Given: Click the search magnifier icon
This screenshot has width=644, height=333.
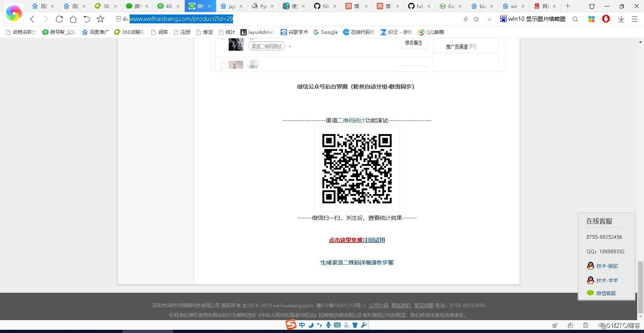Looking at the screenshot, I should [576, 19].
